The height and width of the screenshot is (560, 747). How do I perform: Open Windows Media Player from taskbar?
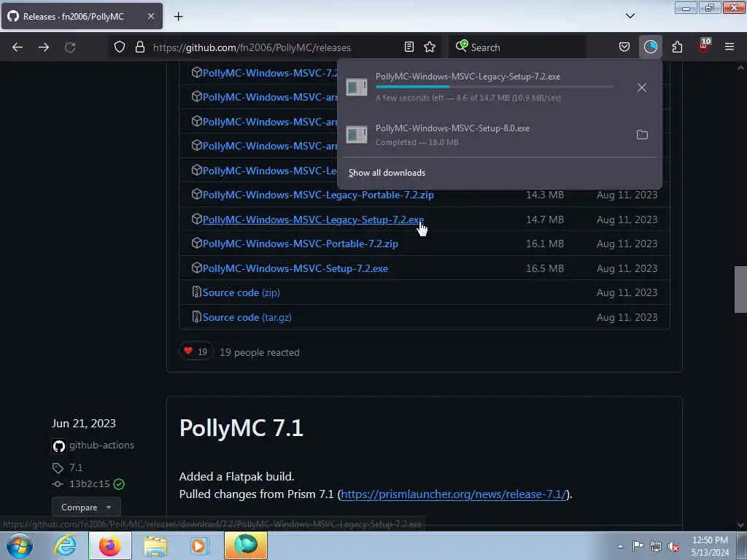pyautogui.click(x=199, y=545)
